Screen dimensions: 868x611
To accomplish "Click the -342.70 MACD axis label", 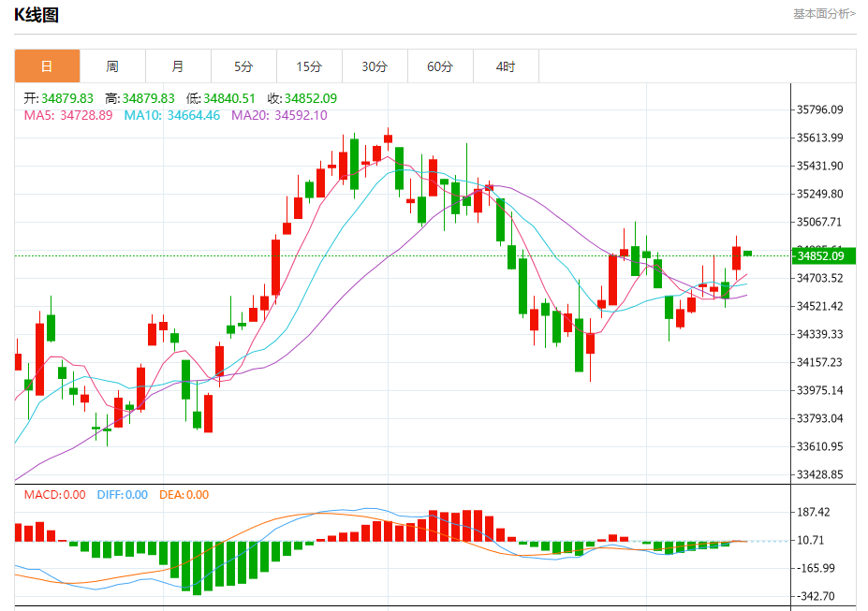I will click(816, 597).
